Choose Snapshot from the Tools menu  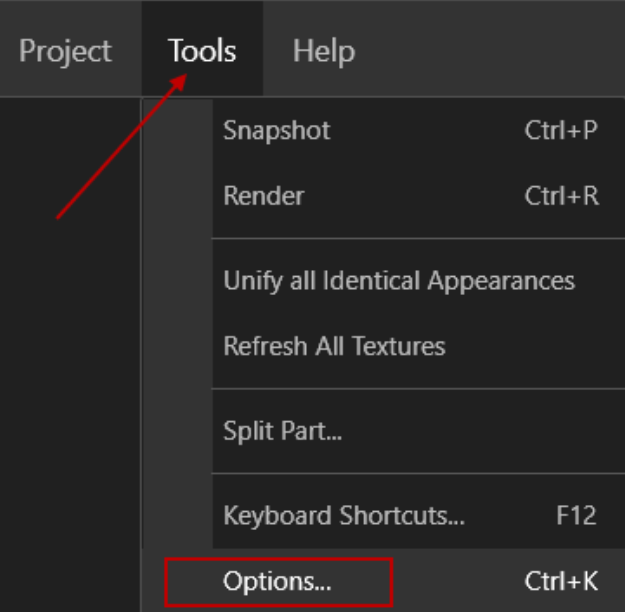click(277, 131)
